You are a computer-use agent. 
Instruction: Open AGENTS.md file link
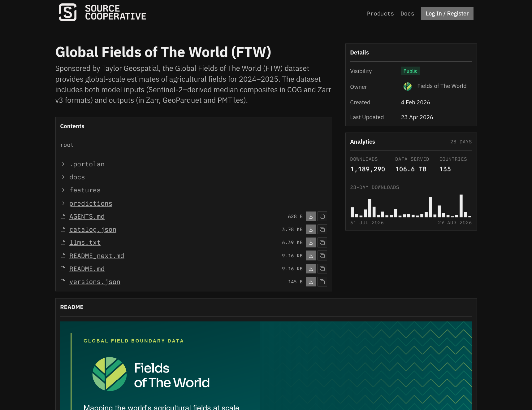click(87, 216)
